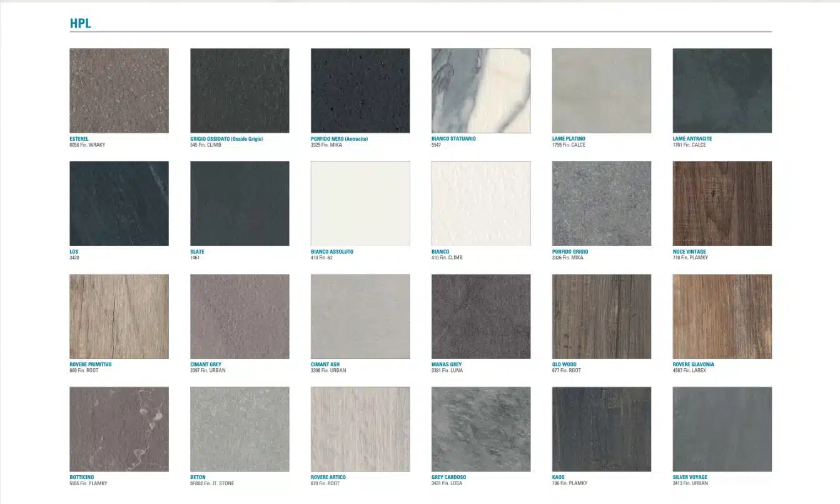Viewport: 840px width, 504px height.
Task: Select the Botticino marble swatch
Action: pos(119,429)
